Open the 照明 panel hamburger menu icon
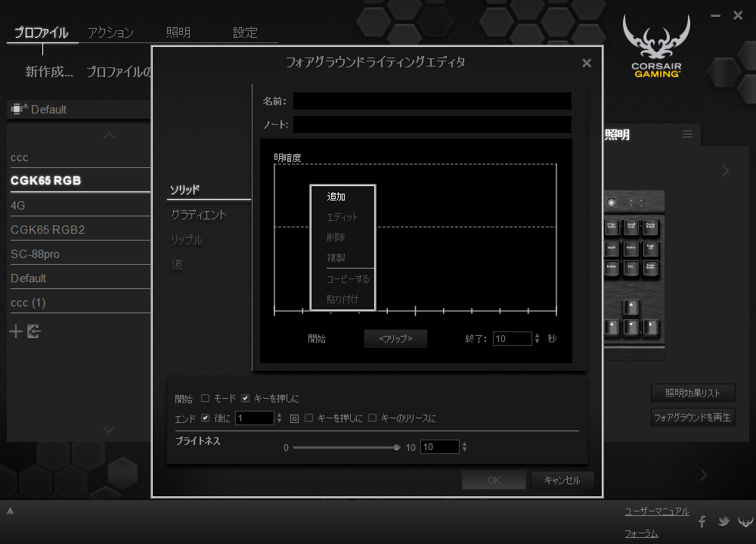This screenshot has width=756, height=544. tap(687, 134)
